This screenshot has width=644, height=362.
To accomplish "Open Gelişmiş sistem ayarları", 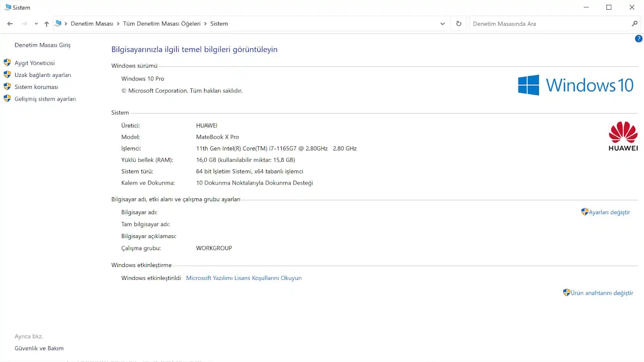I will coord(45,99).
